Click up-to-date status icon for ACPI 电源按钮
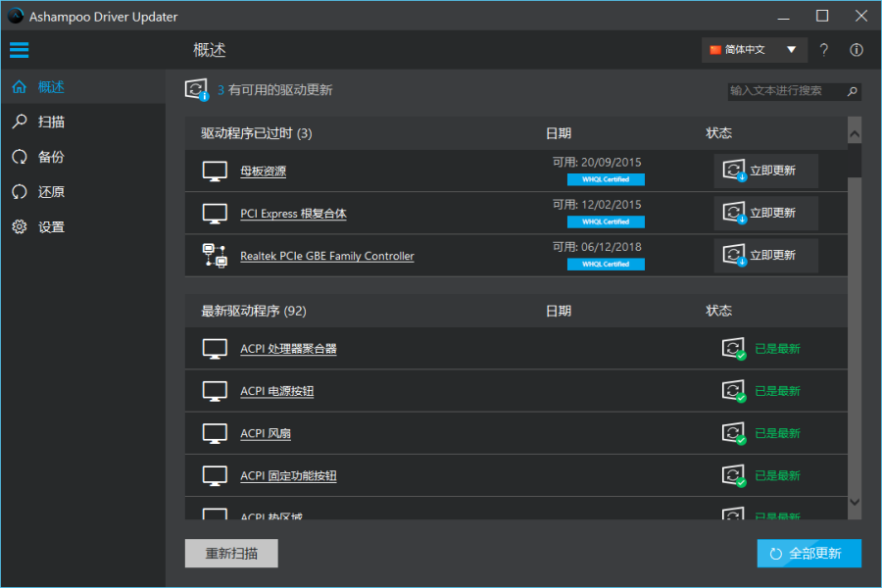Image resolution: width=882 pixels, height=588 pixels. tap(734, 391)
